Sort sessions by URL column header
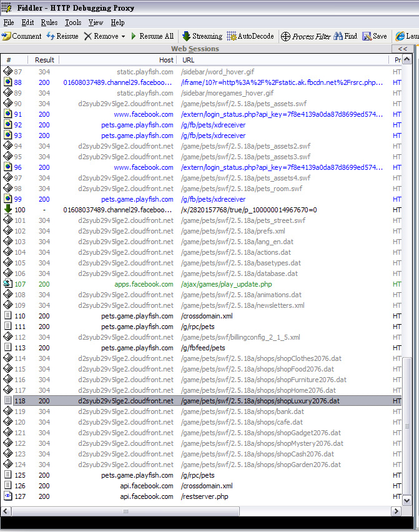 click(283, 60)
